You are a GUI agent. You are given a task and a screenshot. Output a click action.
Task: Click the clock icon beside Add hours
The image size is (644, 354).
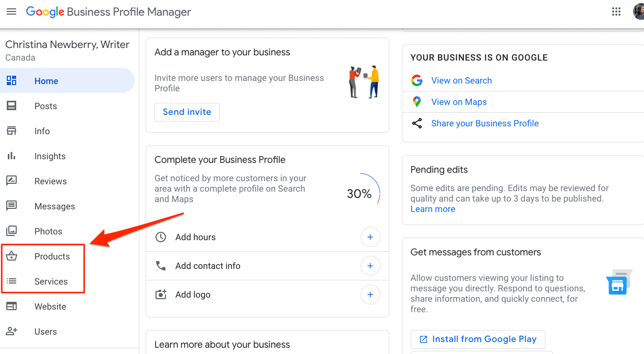pos(161,237)
